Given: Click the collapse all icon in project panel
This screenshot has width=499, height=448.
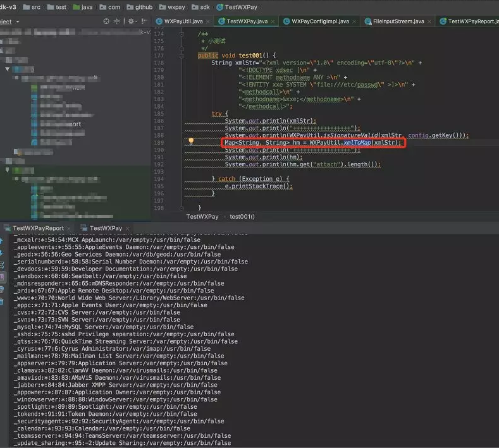Looking at the screenshot, I should click(118, 21).
